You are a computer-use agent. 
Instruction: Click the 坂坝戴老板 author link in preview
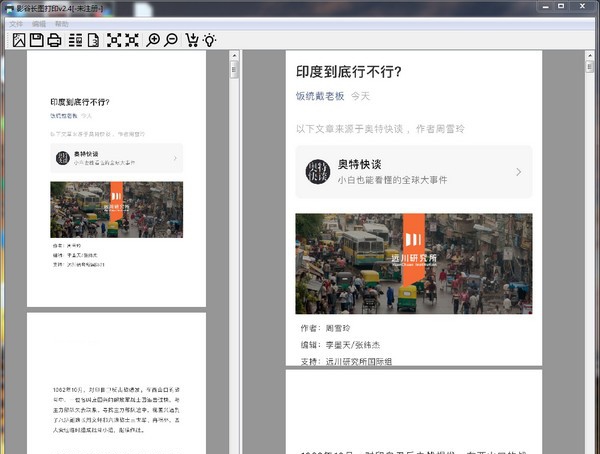(x=320, y=96)
